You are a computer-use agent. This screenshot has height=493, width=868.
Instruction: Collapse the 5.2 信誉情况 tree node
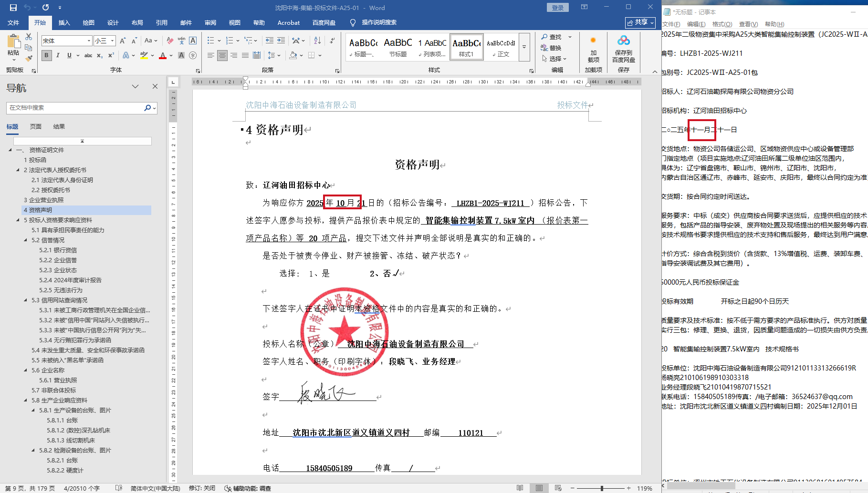pyautogui.click(x=26, y=240)
